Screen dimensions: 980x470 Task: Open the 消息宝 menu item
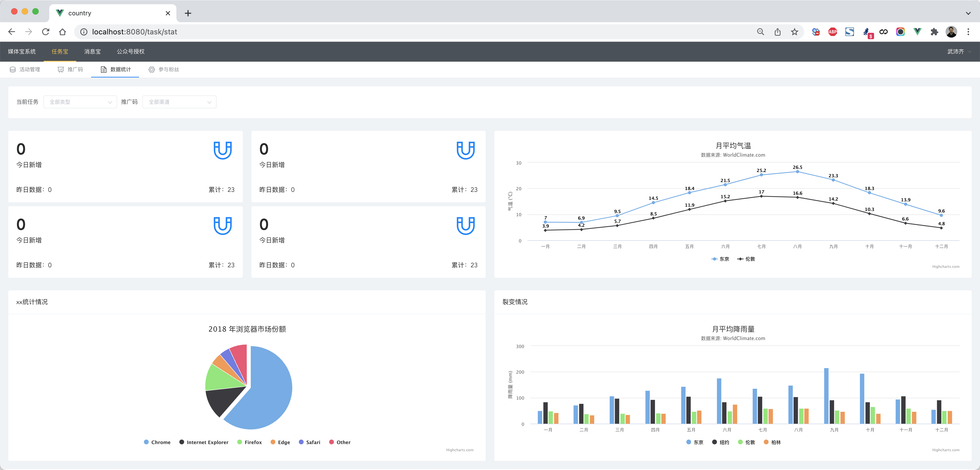pos(92,52)
